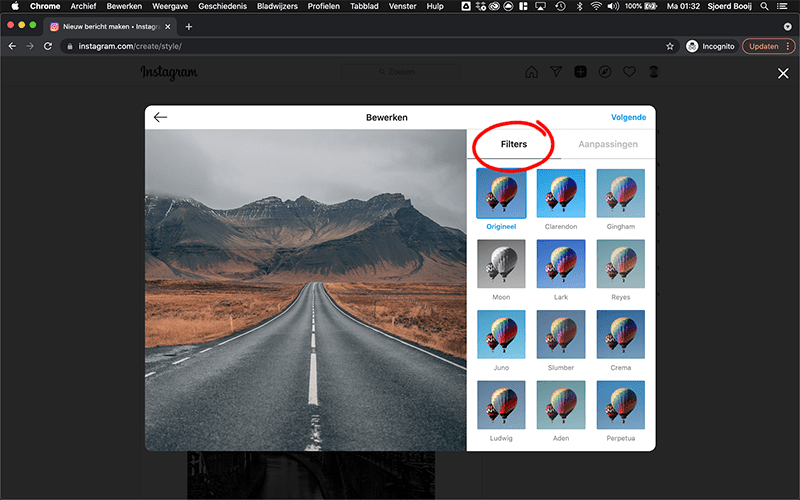Click the Chrome app menu
The width and height of the screenshot is (800, 500).
(45, 6)
